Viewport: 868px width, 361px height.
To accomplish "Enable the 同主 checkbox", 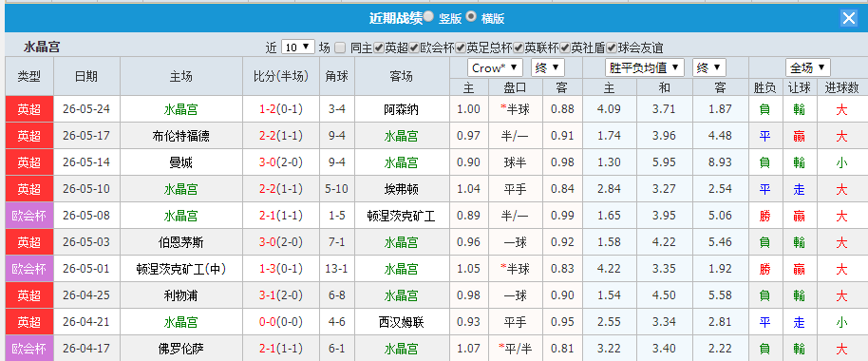I will [x=340, y=47].
